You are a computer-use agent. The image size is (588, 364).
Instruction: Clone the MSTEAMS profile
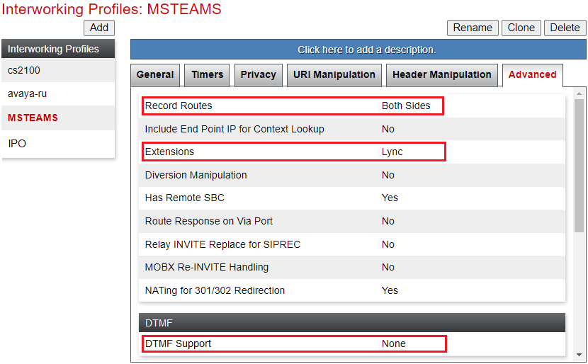point(521,28)
